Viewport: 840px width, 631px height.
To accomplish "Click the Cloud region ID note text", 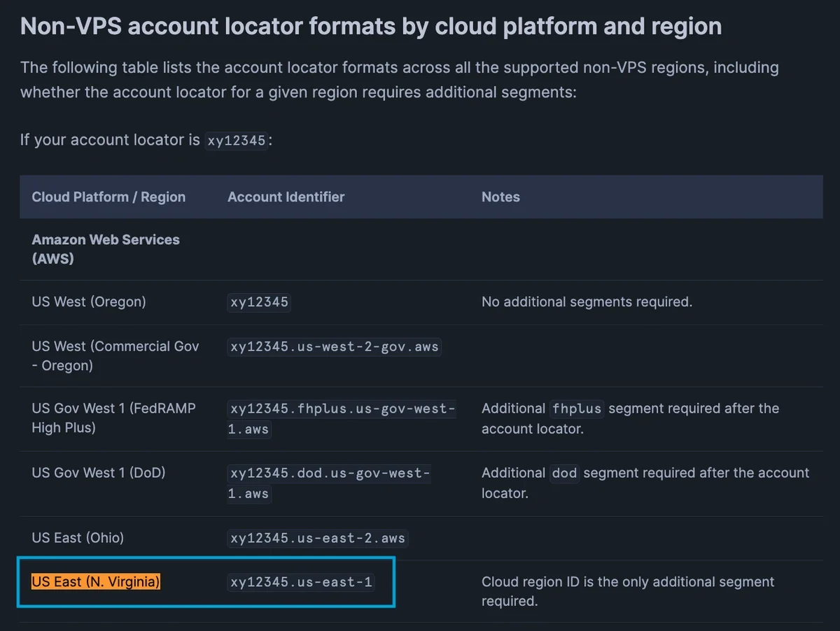I will click(x=627, y=591).
